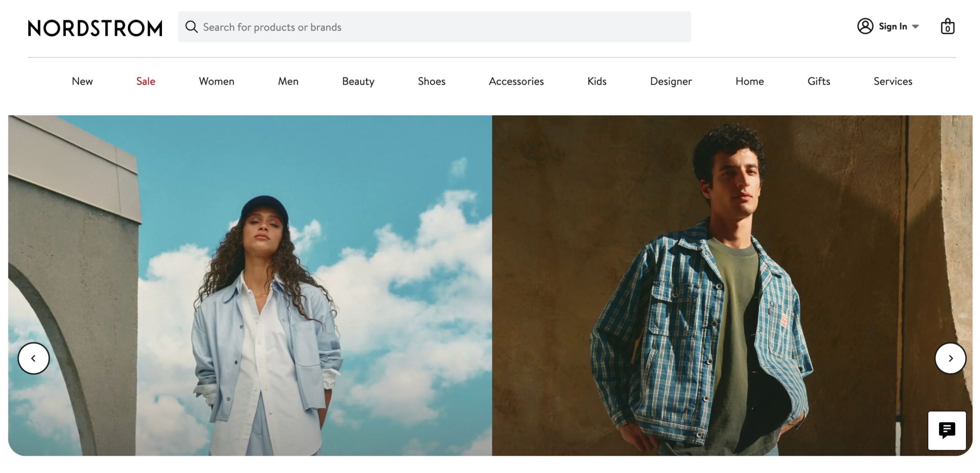
Task: Open the live chat icon
Action: pyautogui.click(x=947, y=430)
